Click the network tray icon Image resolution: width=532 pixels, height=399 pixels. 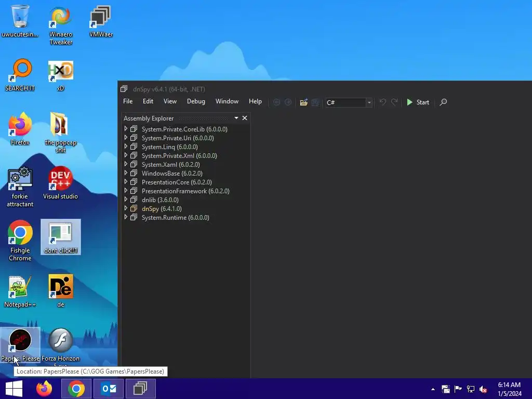(471, 389)
